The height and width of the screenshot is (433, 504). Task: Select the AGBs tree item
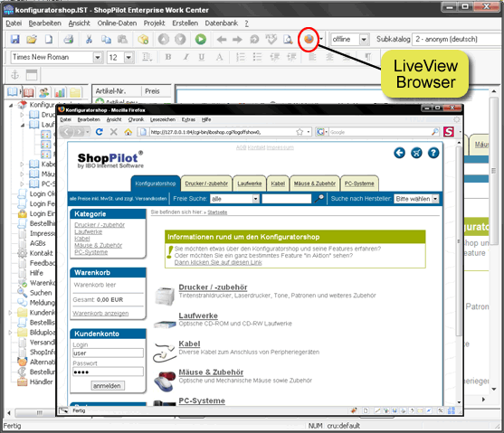click(38, 243)
